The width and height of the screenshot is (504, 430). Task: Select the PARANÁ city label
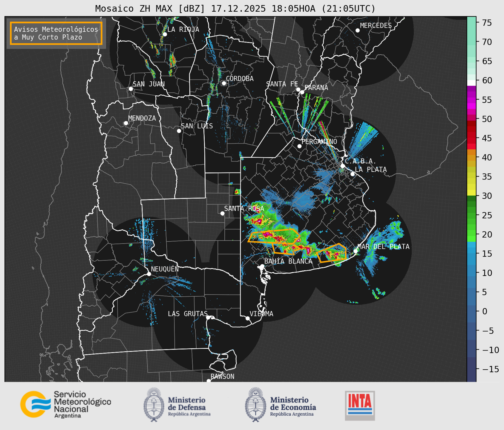(316, 88)
